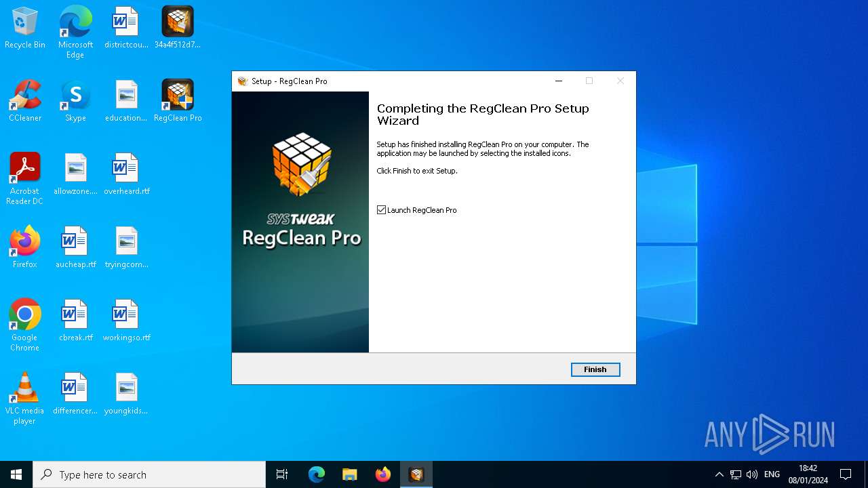The width and height of the screenshot is (868, 488).
Task: Select the workingso.rtf document icon
Action: point(126,321)
